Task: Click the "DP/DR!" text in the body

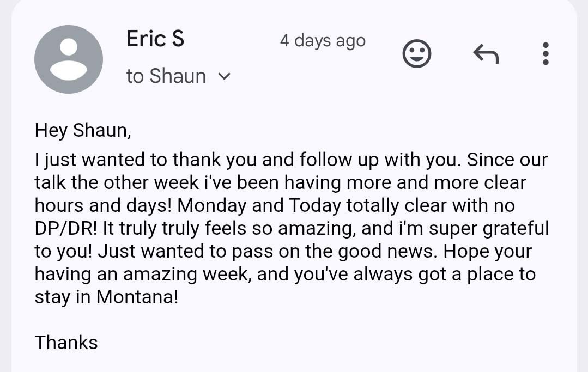Action: point(66,229)
